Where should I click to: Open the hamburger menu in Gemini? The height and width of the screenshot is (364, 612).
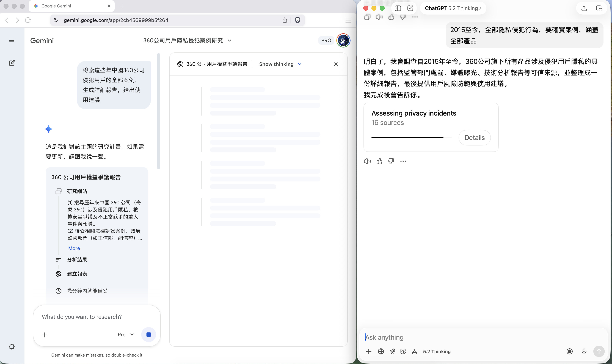pyautogui.click(x=12, y=40)
